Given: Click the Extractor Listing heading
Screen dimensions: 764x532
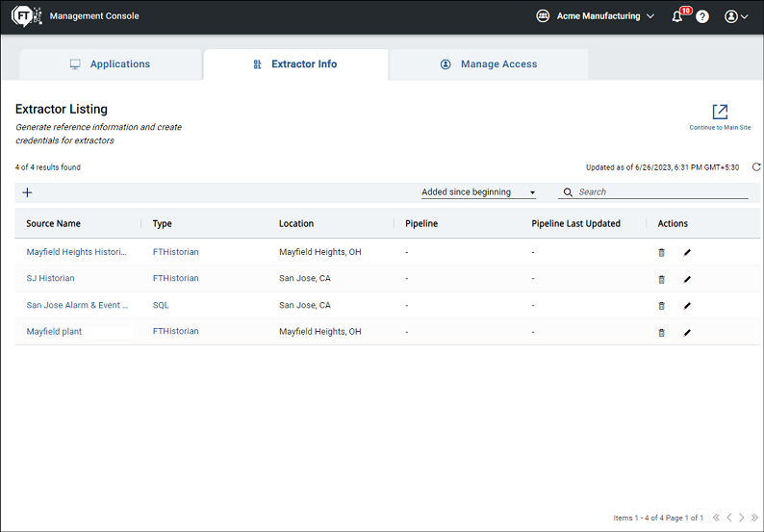Looking at the screenshot, I should tap(62, 109).
